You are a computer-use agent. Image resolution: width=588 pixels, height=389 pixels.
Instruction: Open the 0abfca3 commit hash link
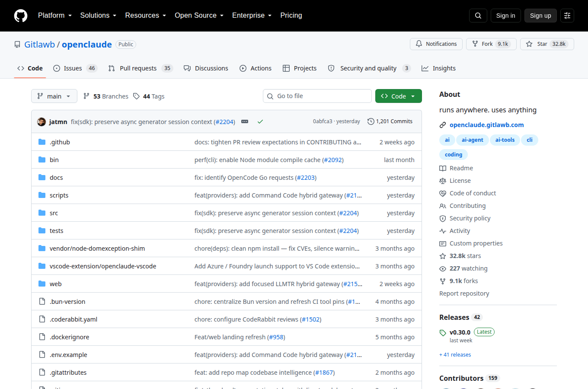click(x=323, y=121)
